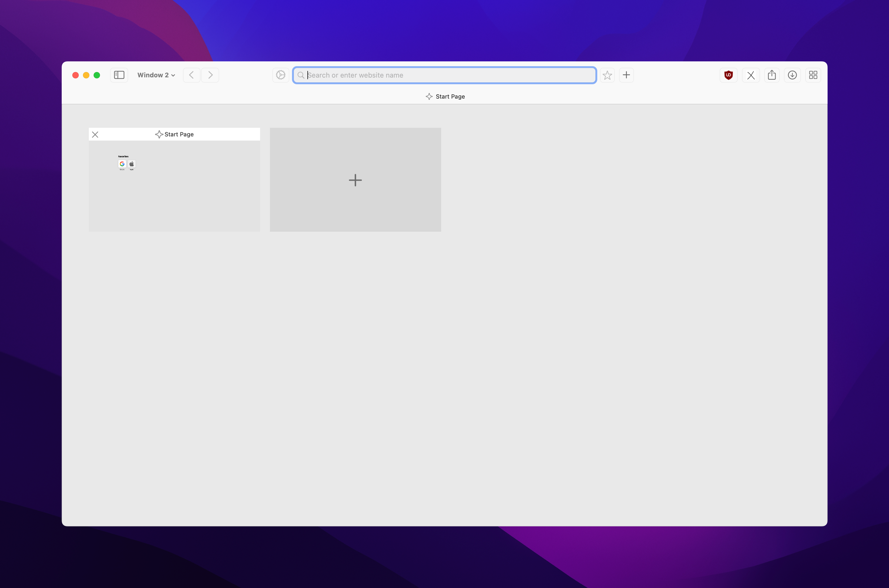This screenshot has height=588, width=889.
Task: Toggle the sidebar panel
Action: point(119,75)
